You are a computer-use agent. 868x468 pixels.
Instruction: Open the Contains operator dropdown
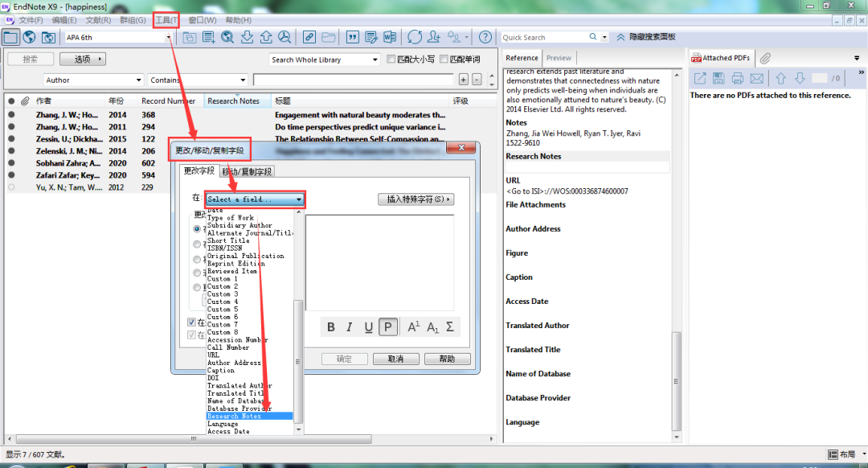[x=243, y=80]
